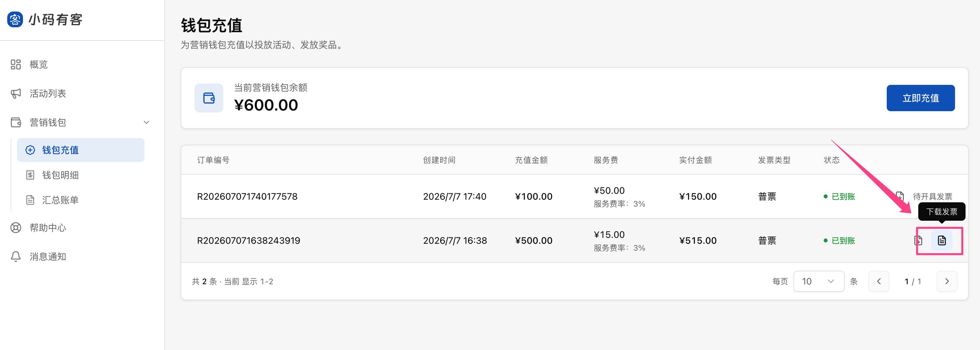Click the 消息通知 bell icon
980x350 pixels.
15,256
